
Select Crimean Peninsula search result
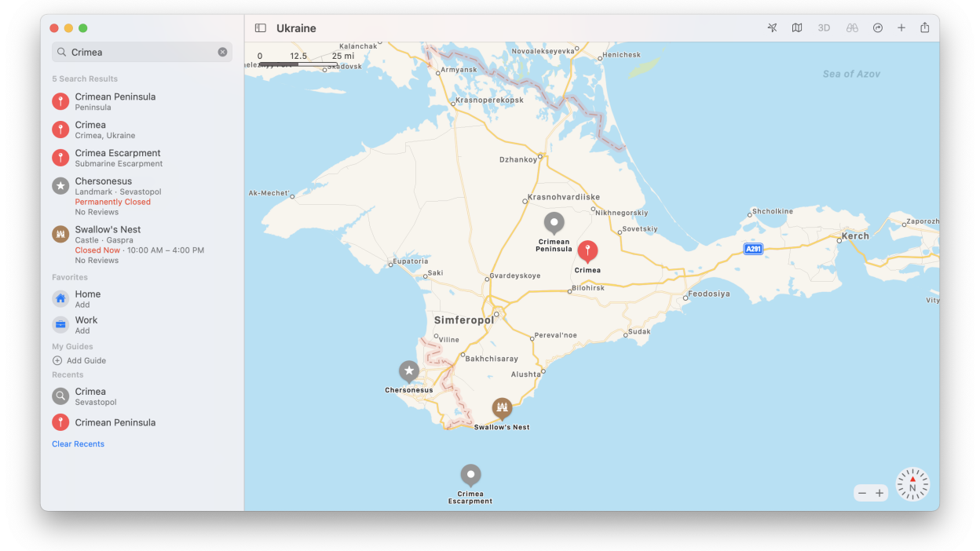[142, 101]
